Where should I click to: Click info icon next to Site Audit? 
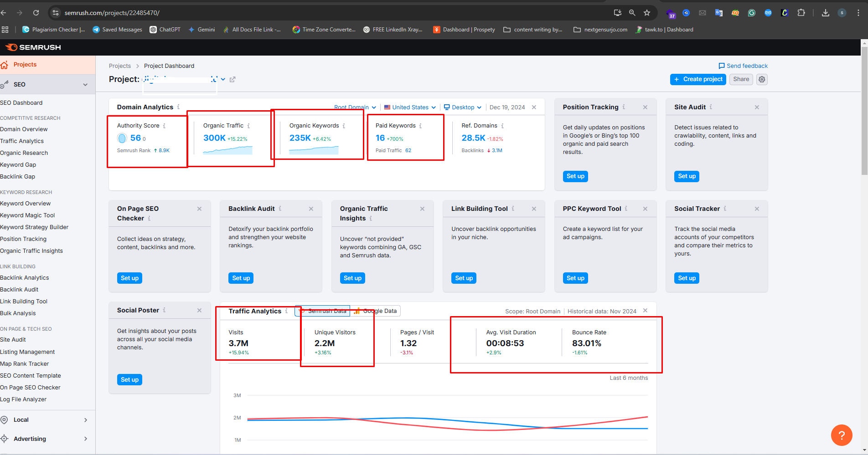[711, 107]
